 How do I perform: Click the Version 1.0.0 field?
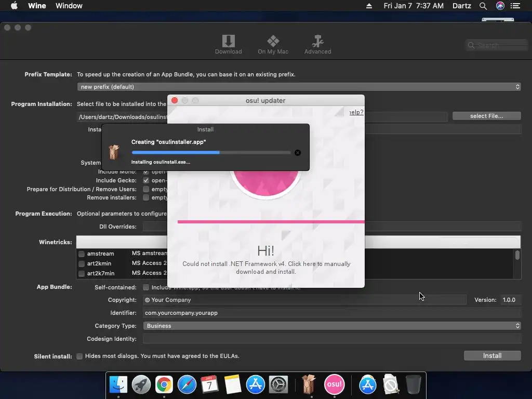tap(511, 300)
